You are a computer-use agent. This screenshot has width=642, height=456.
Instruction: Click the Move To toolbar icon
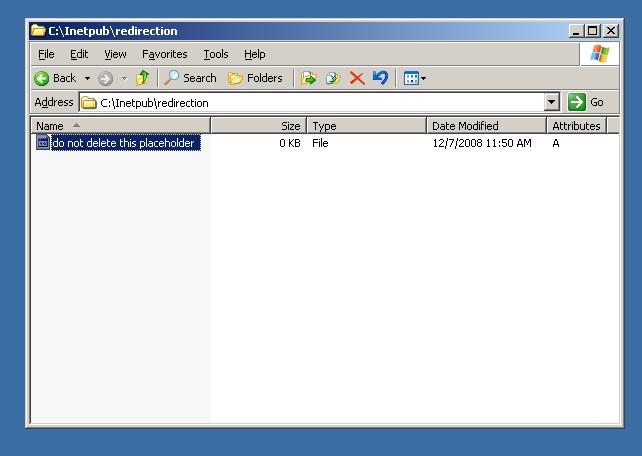click(309, 78)
